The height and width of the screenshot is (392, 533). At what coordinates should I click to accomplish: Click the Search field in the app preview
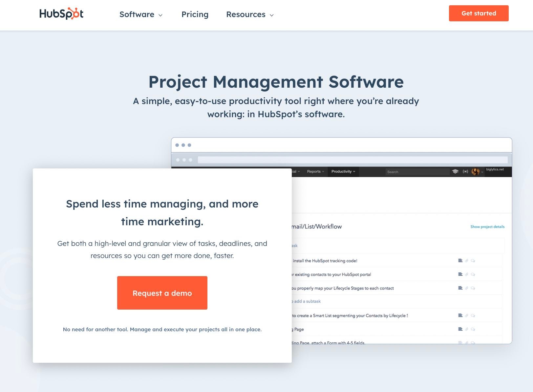417,172
